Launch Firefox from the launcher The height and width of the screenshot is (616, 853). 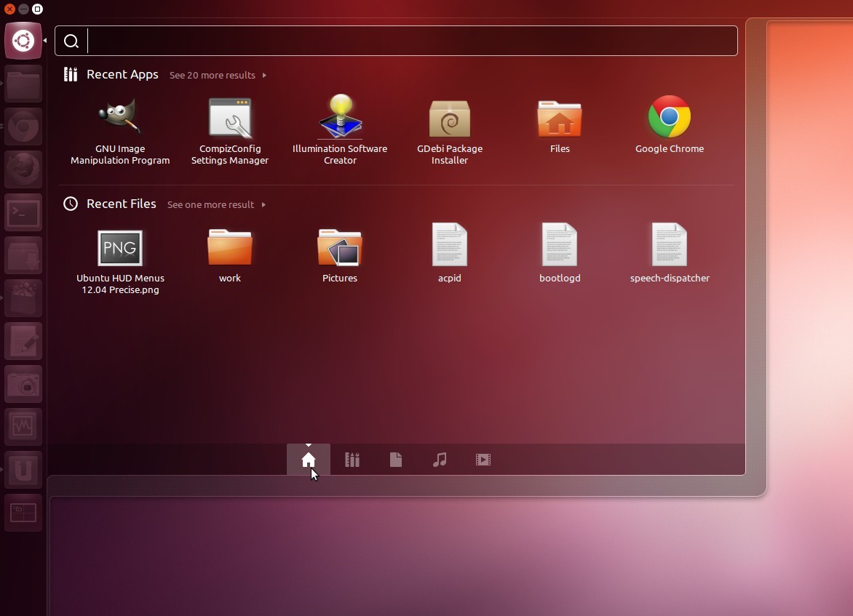coord(23,169)
